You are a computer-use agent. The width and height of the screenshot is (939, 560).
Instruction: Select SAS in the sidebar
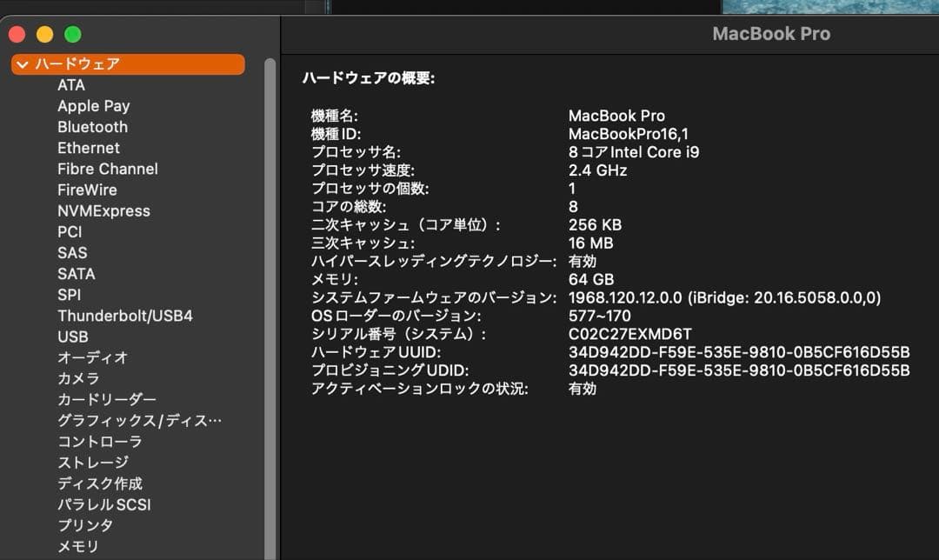[x=72, y=252]
